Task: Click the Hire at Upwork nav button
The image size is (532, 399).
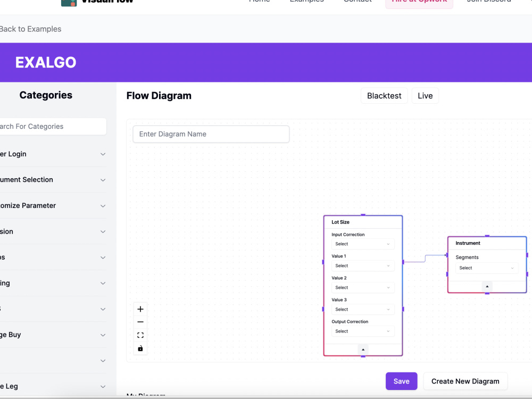Action: [419, 2]
